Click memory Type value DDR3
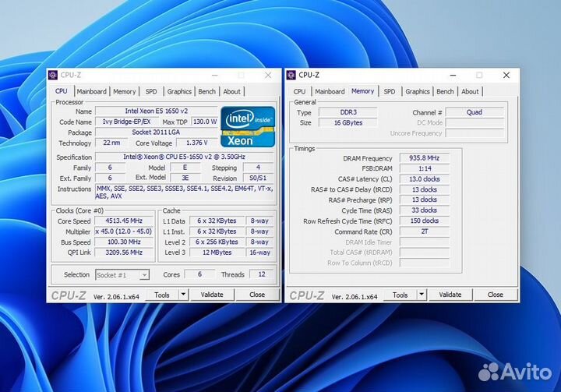The height and width of the screenshot is (392, 561). pyautogui.click(x=348, y=112)
